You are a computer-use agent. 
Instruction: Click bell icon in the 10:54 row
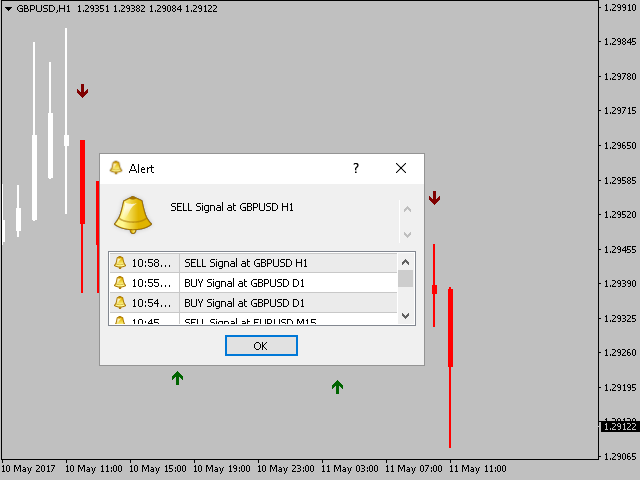pyautogui.click(x=120, y=302)
